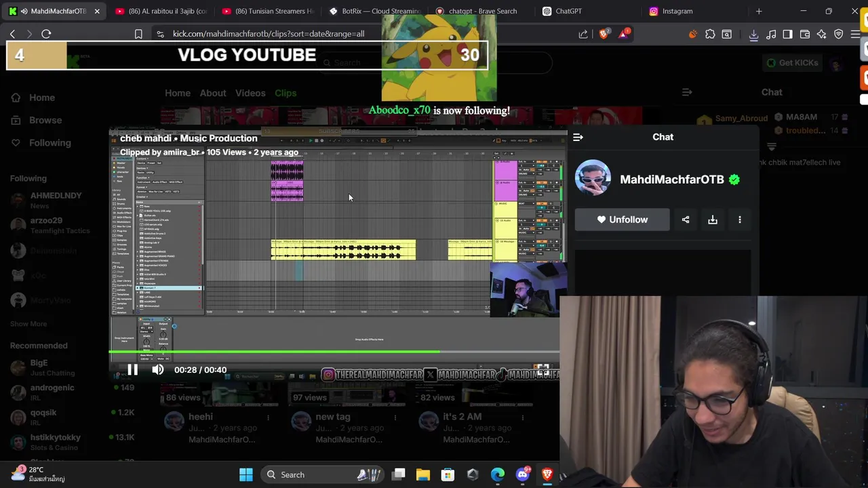Collapse the page chat sidebar icon
The width and height of the screenshot is (868, 488).
[687, 92]
